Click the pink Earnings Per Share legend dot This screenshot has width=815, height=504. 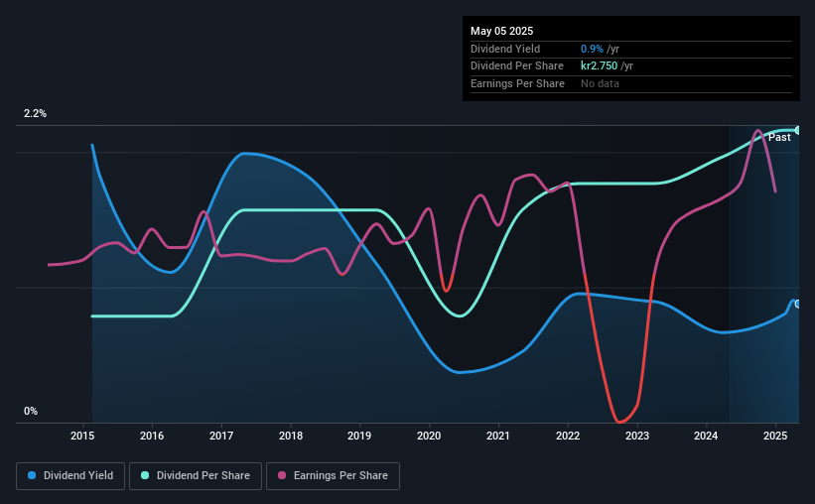coord(282,475)
